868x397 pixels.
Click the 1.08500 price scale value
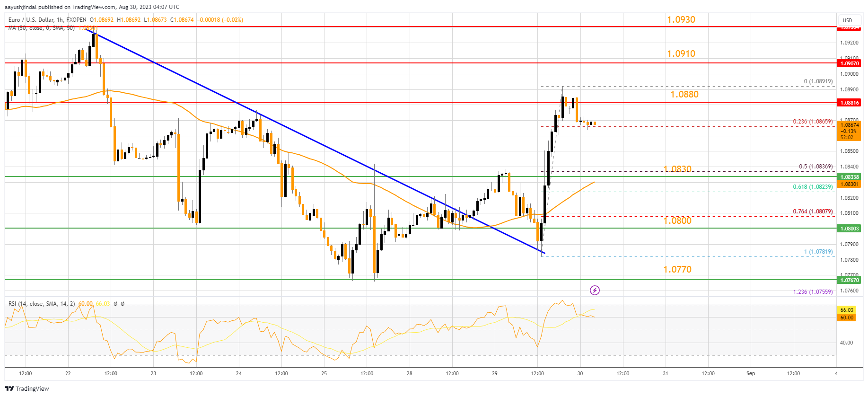click(x=849, y=151)
